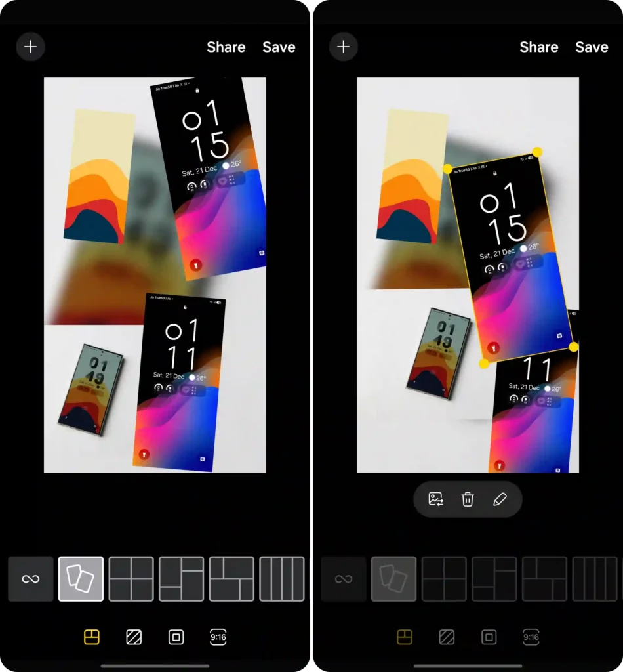Image resolution: width=623 pixels, height=672 pixels.
Task: Click Share on the left screen
Action: (226, 47)
